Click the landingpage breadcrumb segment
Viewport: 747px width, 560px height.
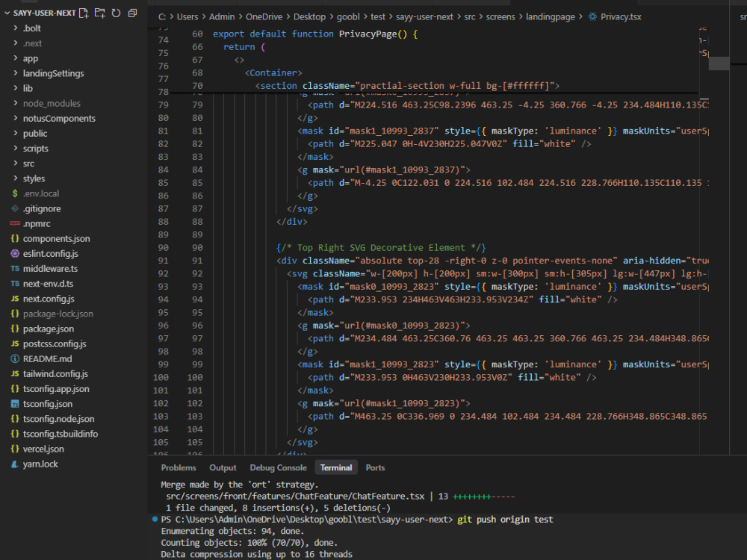click(551, 16)
